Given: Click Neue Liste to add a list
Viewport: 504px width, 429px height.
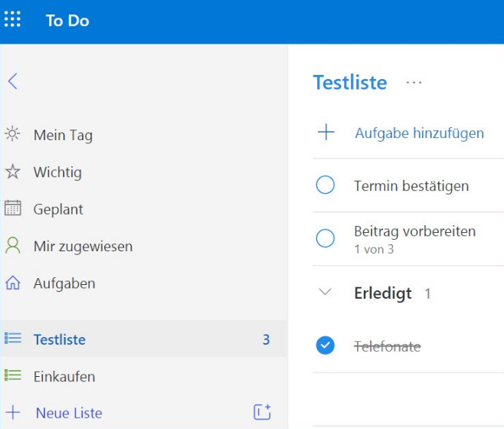Looking at the screenshot, I should pyautogui.click(x=69, y=413).
